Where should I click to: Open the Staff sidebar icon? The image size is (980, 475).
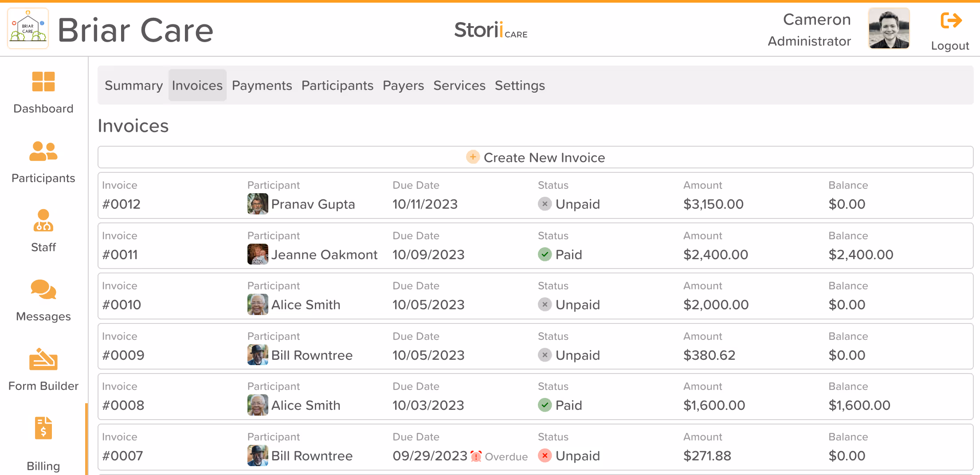point(43,220)
